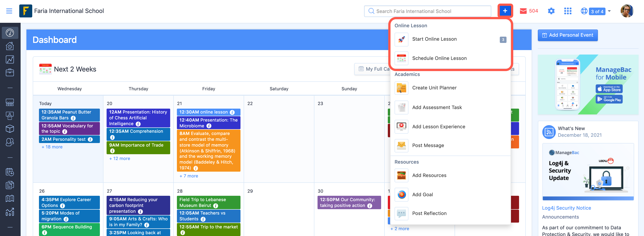Open the data-points chart sidebar icon

tap(10, 212)
